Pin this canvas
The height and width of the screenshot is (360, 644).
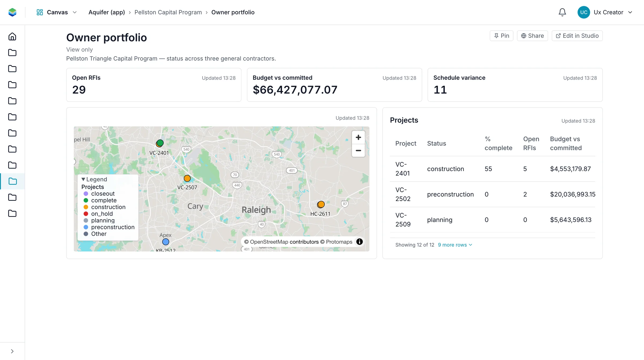click(501, 36)
